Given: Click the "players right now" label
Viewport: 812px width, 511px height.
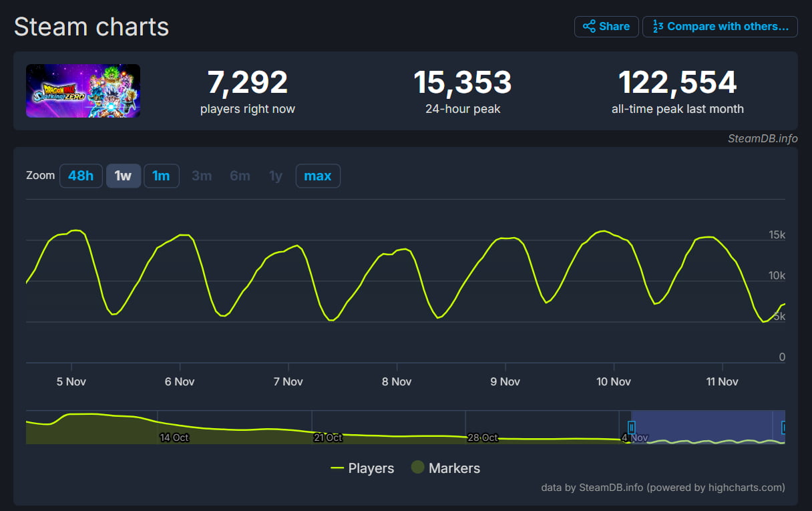Looking at the screenshot, I should (x=248, y=108).
